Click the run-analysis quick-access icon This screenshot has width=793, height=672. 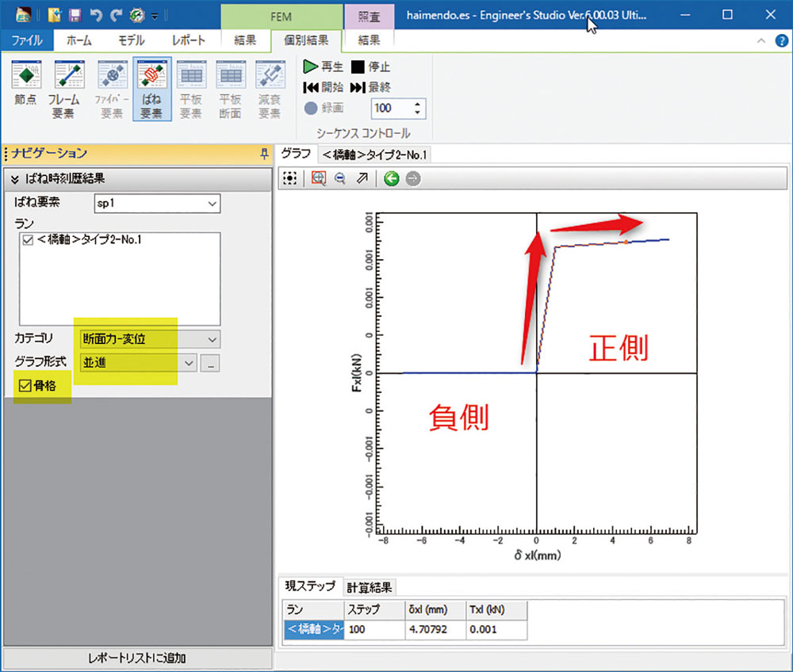[136, 15]
